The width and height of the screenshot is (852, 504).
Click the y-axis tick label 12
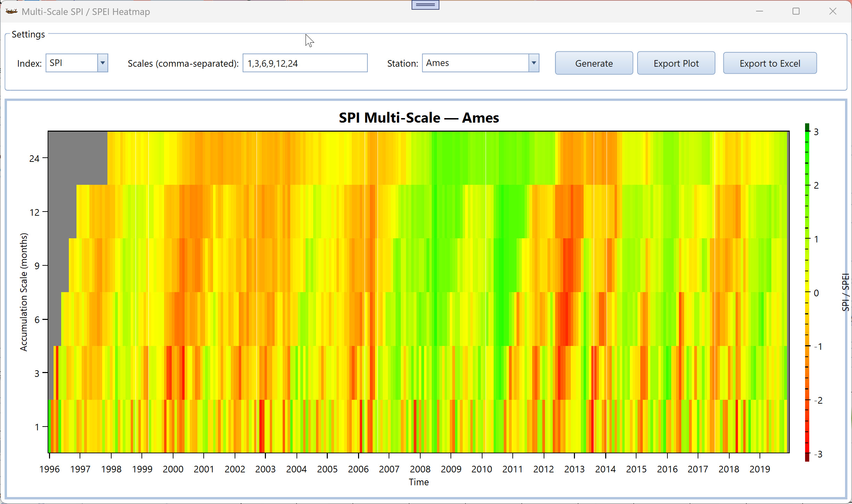[34, 212]
